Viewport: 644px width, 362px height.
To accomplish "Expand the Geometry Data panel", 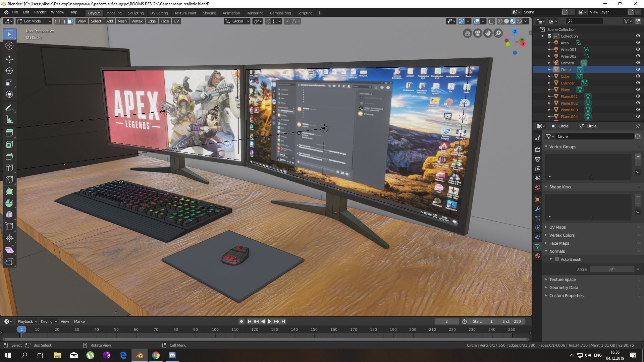I will pos(563,287).
